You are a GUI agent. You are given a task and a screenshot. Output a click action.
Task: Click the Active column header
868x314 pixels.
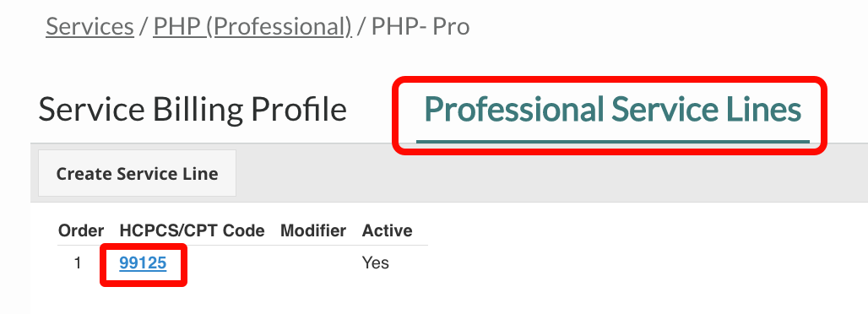387,230
